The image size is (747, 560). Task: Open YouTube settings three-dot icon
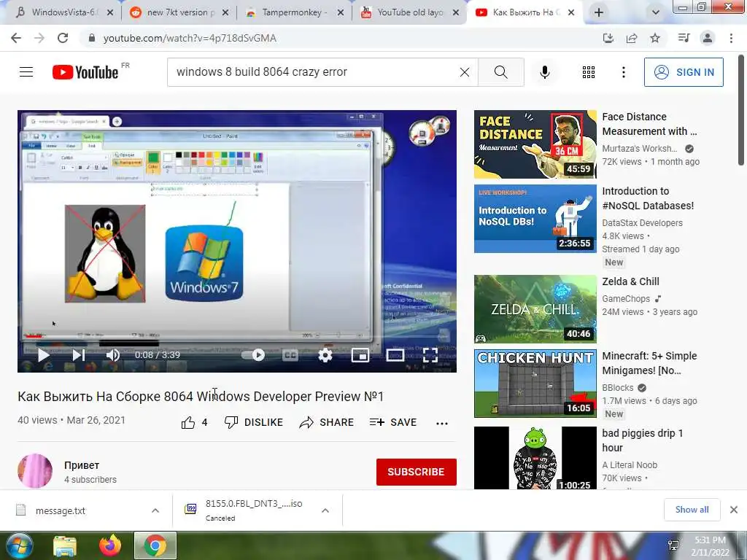tap(623, 72)
